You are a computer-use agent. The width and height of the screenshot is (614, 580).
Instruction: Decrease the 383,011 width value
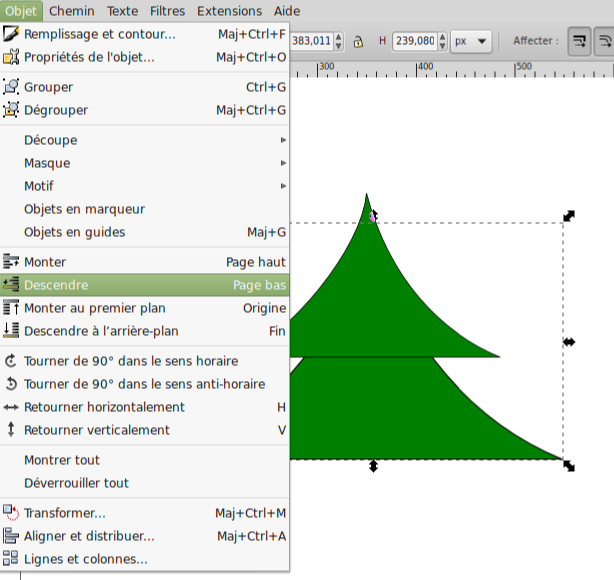[339, 45]
